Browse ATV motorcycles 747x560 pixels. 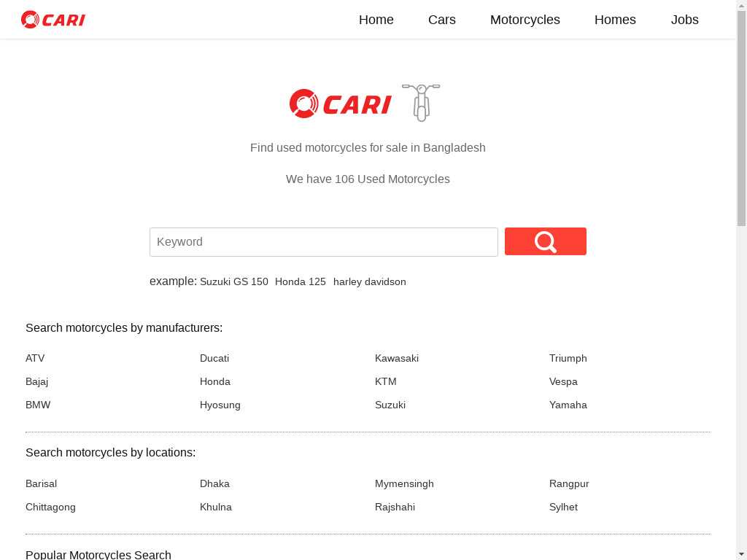(35, 358)
